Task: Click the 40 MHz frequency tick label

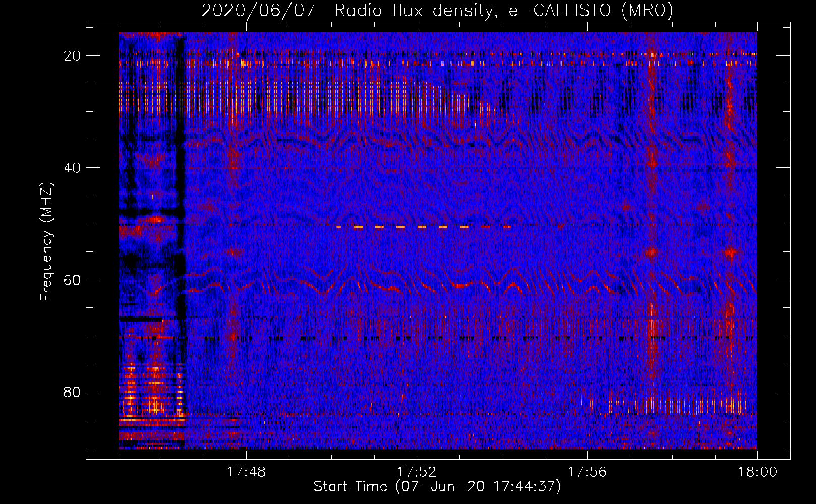Action: (72, 168)
